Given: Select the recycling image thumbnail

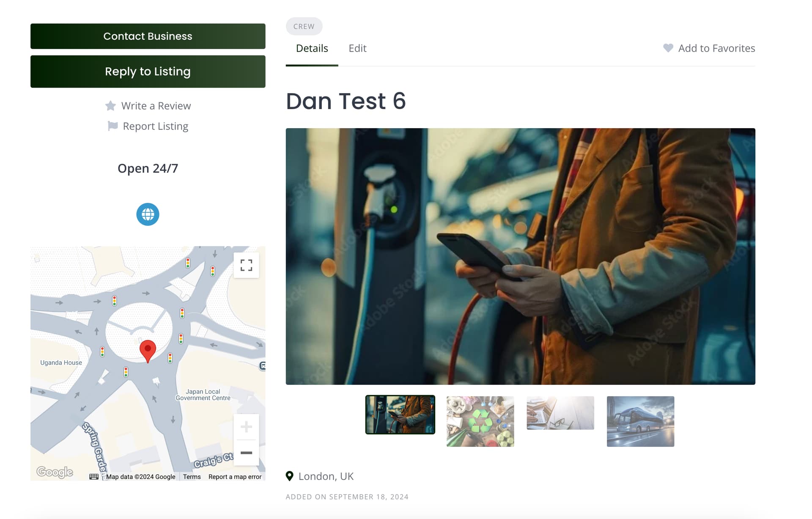Looking at the screenshot, I should click(480, 421).
